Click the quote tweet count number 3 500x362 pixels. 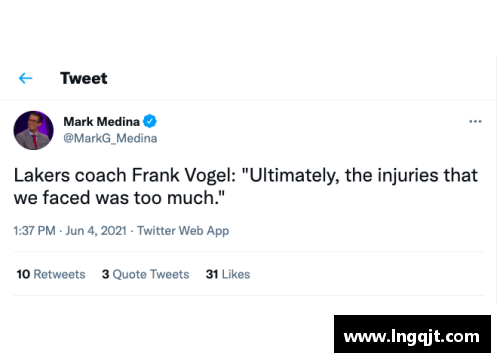coord(106,274)
